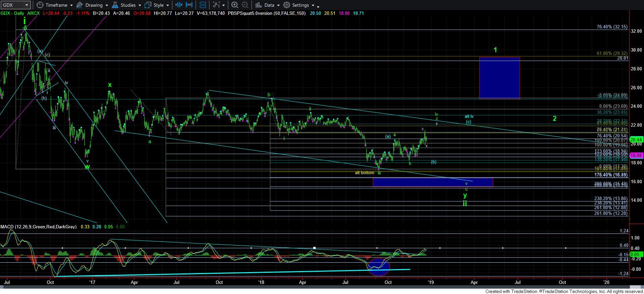Click the upper blue target rectangle

pyautogui.click(x=499, y=78)
